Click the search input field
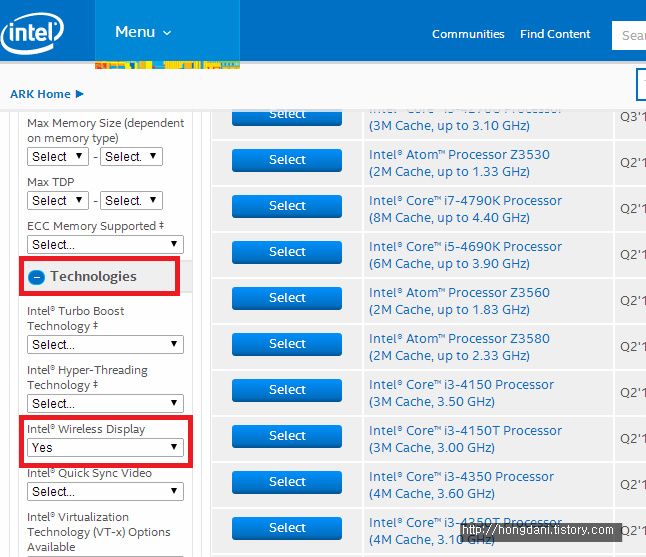646x557 pixels. 629,35
